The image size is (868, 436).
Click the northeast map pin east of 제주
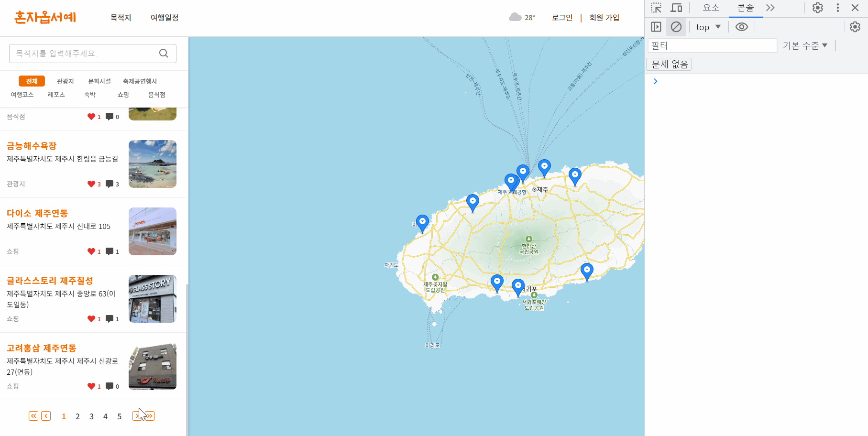[575, 176]
